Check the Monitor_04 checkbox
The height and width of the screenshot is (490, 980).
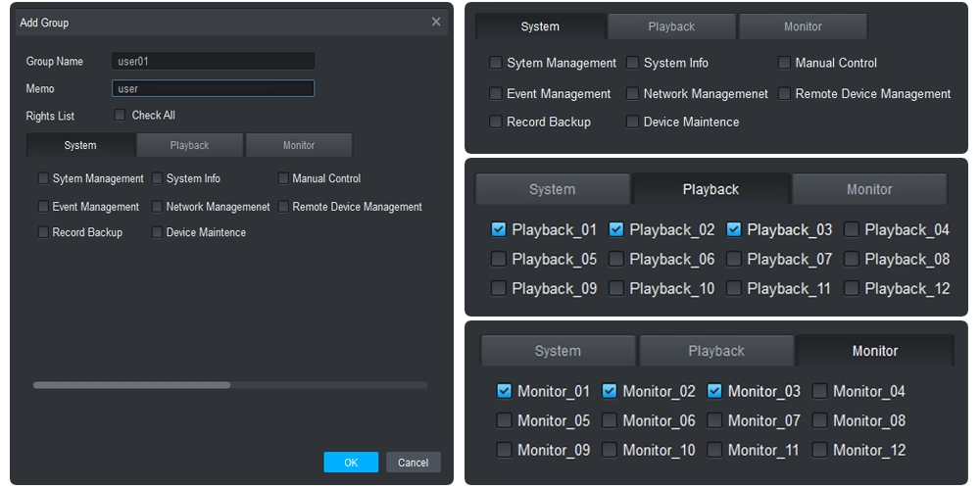coord(819,391)
